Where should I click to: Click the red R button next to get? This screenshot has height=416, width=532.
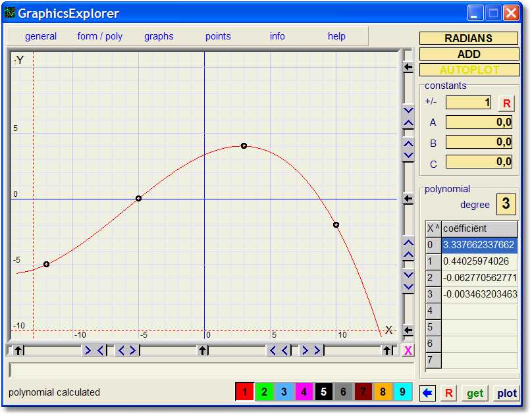pos(448,393)
